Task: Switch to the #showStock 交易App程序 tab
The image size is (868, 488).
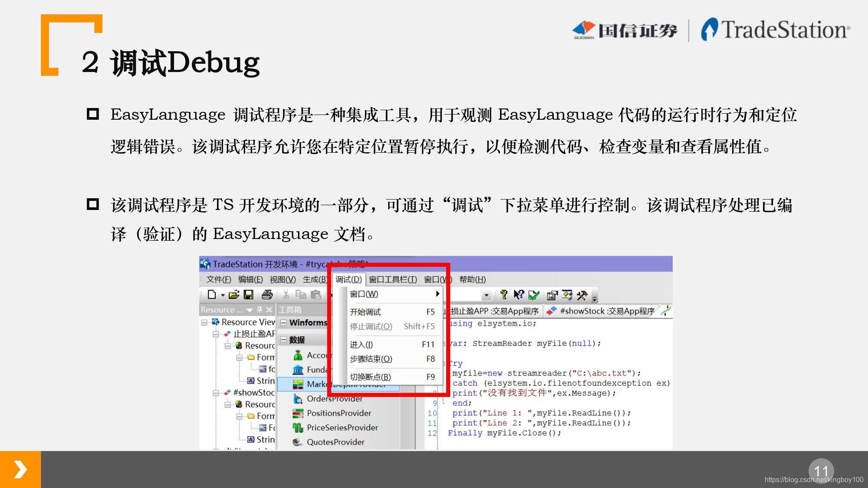Action: point(602,311)
